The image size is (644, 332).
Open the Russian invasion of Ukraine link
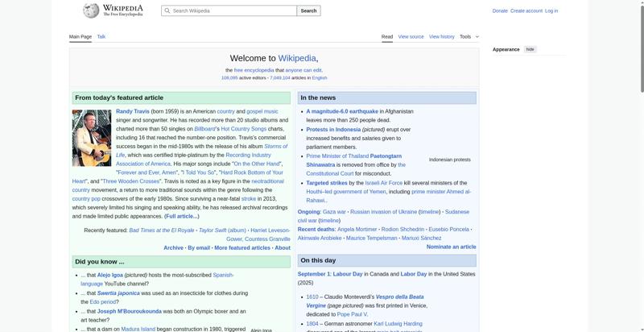click(x=384, y=212)
